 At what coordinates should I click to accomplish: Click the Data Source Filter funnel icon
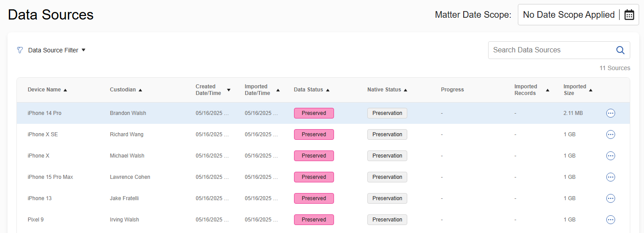pyautogui.click(x=20, y=50)
